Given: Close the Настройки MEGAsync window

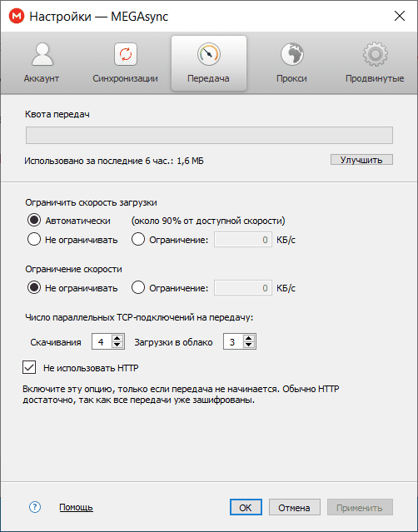Looking at the screenshot, I should pyautogui.click(x=400, y=16).
